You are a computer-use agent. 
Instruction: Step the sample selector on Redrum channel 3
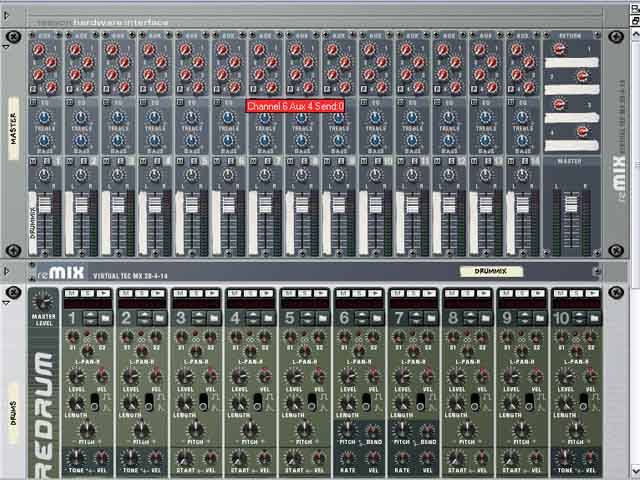click(199, 318)
